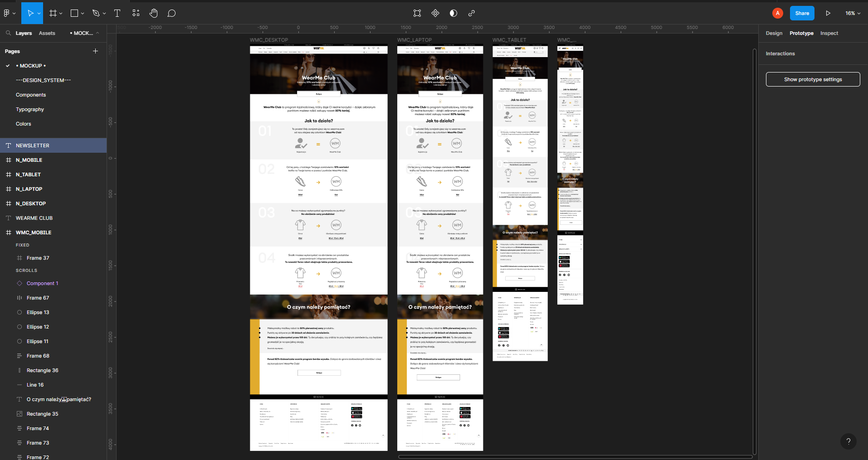The height and width of the screenshot is (460, 868).
Task: Present the prototype with play icon
Action: click(x=828, y=13)
